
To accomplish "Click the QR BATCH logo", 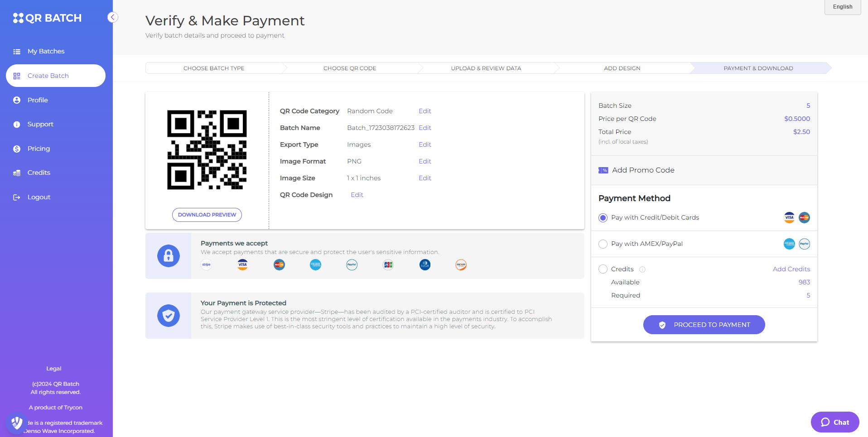I will coord(47,18).
